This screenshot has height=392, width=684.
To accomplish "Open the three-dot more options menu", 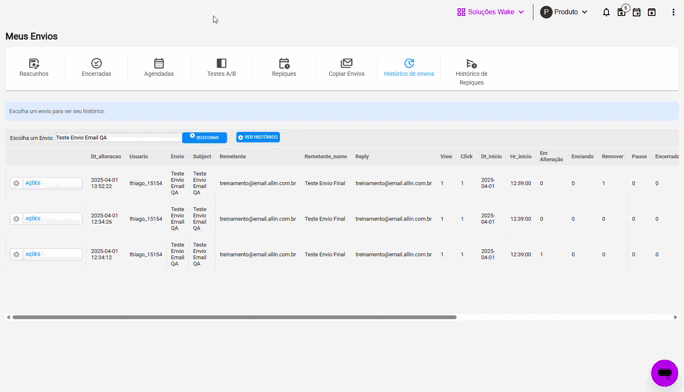I will click(673, 12).
